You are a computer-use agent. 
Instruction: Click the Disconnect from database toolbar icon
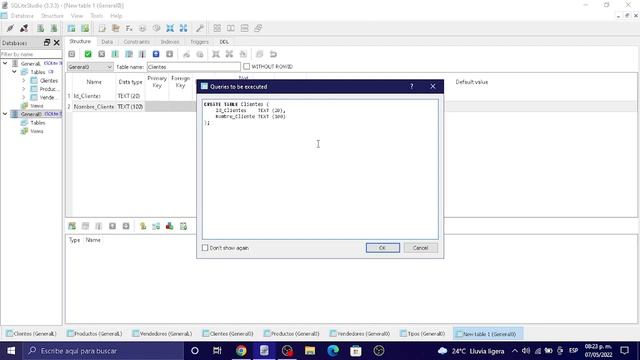(x=24, y=28)
